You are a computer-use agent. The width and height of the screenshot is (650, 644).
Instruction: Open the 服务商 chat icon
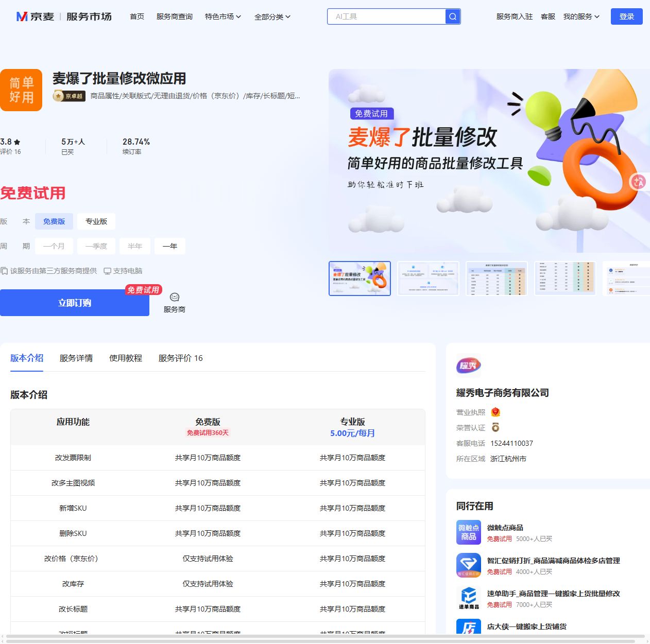(x=175, y=298)
